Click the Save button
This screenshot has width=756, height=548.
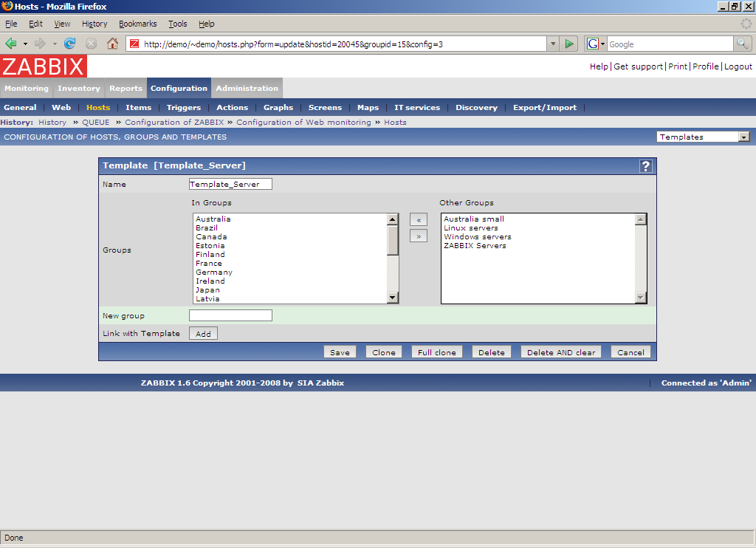(x=340, y=352)
